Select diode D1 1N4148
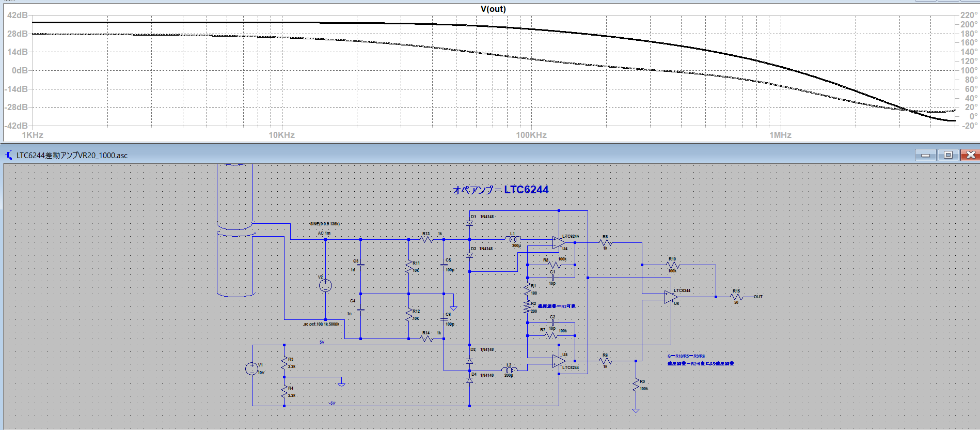 tap(469, 223)
